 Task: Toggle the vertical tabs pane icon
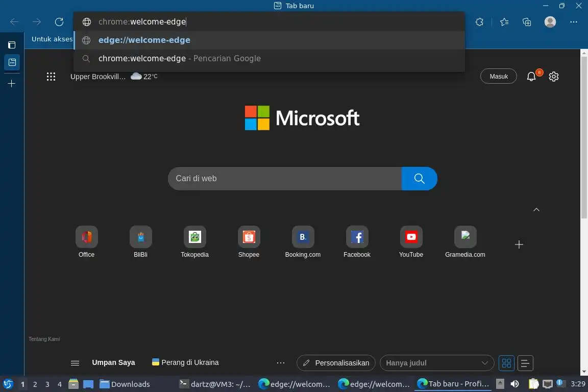pos(12,45)
